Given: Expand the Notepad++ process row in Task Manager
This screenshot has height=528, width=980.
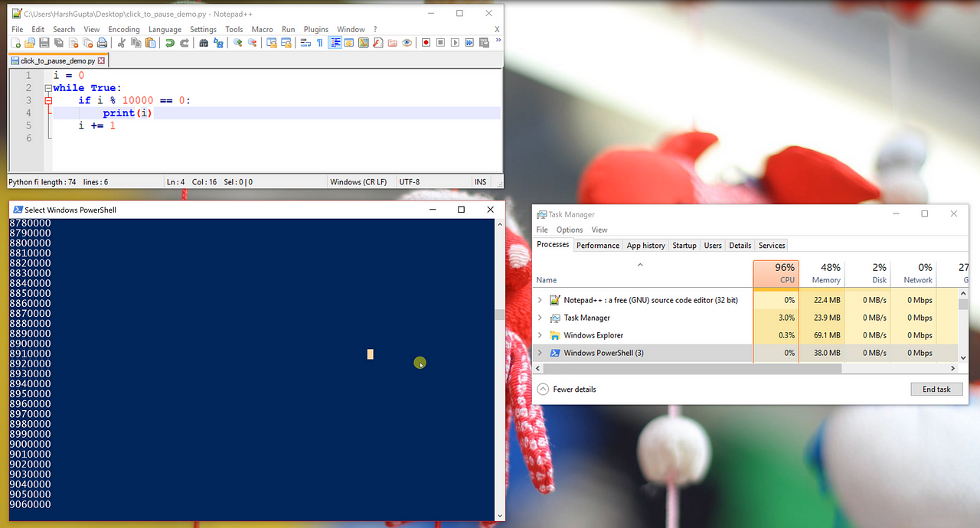Looking at the screenshot, I should [x=540, y=300].
